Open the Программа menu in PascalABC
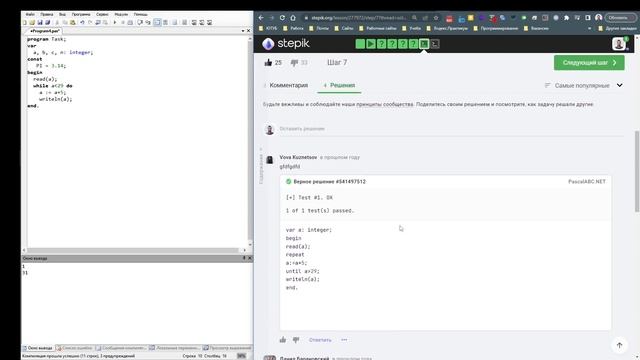The image size is (640, 360). pos(81,14)
